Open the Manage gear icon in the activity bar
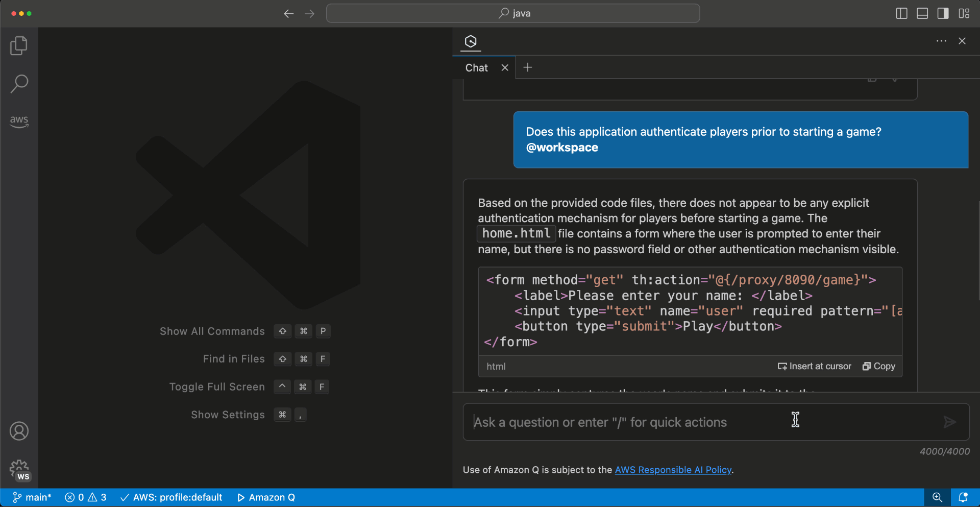This screenshot has height=507, width=980. [19, 469]
